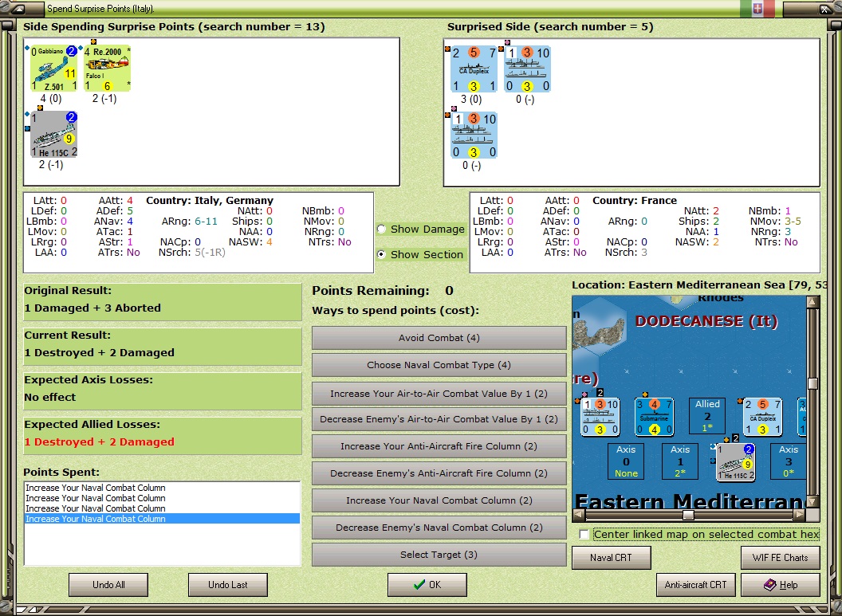Click Decrease Enemy's Anti-Aircraft Fire Column
The width and height of the screenshot is (842, 616).
[x=439, y=473]
